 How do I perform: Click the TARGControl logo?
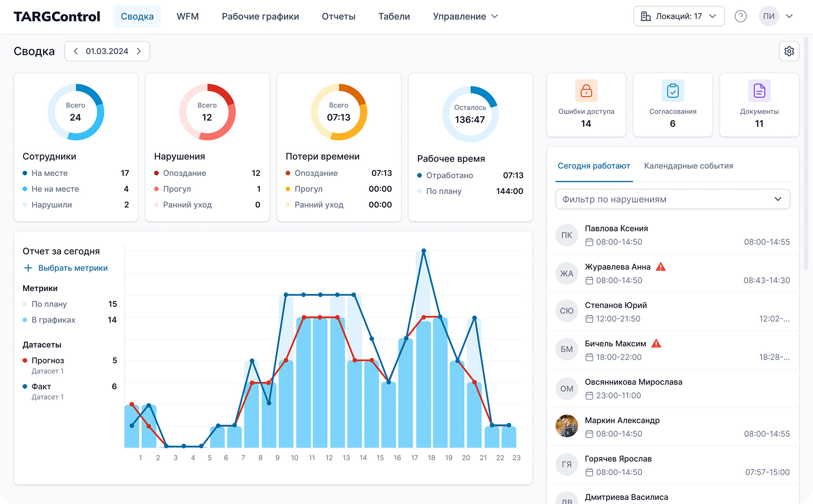click(57, 16)
